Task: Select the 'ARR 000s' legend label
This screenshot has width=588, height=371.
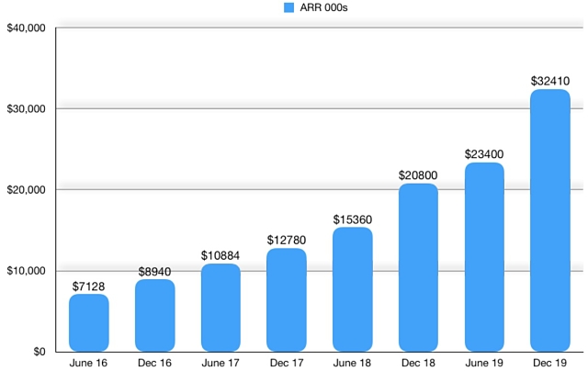Action: point(300,8)
